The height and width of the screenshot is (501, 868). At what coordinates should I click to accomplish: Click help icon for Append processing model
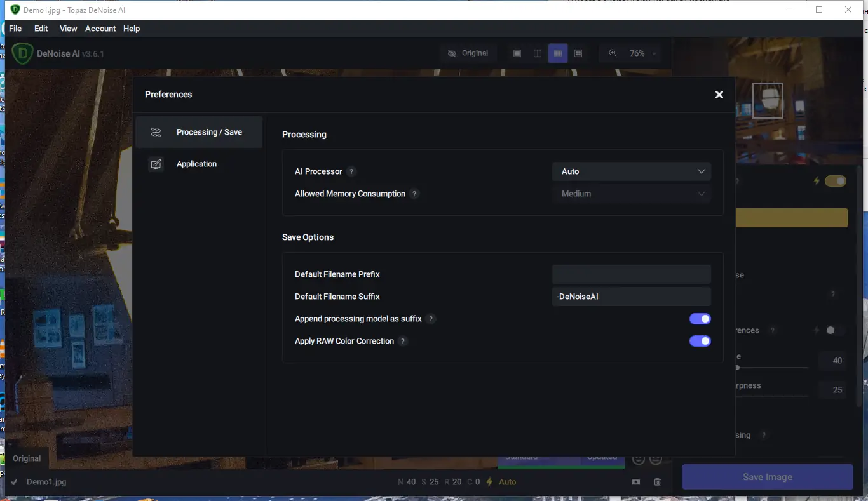pyautogui.click(x=431, y=319)
